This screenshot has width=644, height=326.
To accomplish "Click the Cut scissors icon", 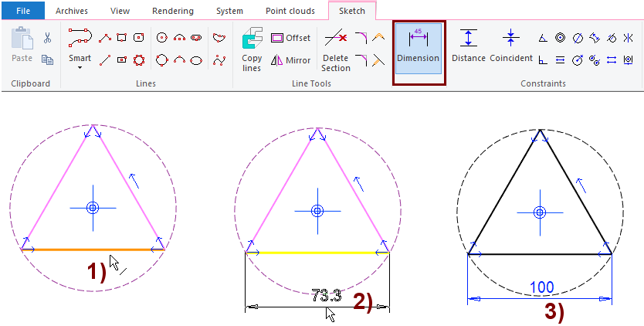I will 47,38.
